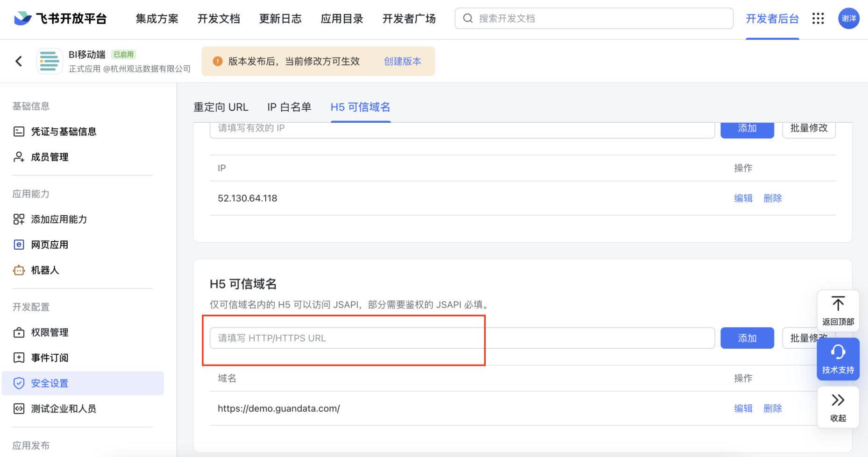The width and height of the screenshot is (868, 457).
Task: Go to 成员管理 page
Action: tap(50, 157)
